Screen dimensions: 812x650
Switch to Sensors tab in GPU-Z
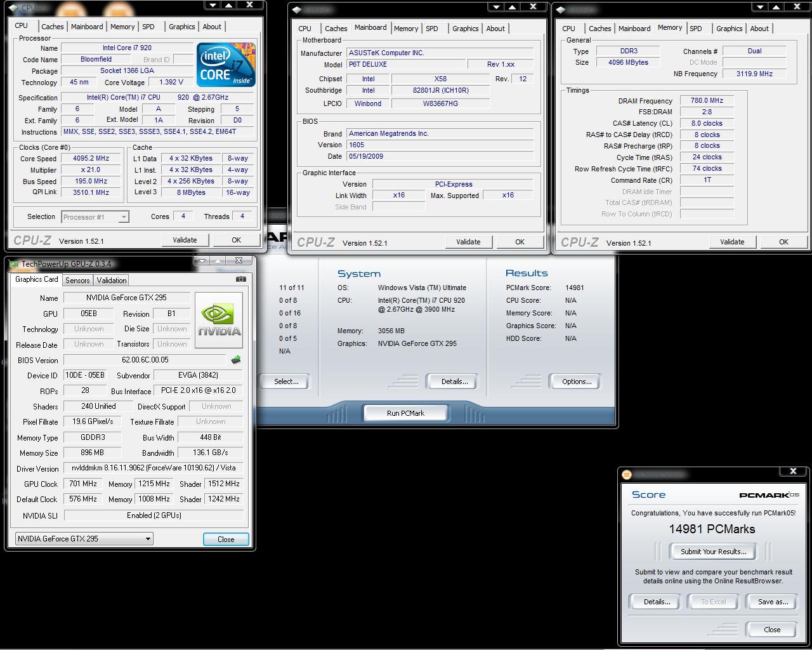tap(77, 281)
